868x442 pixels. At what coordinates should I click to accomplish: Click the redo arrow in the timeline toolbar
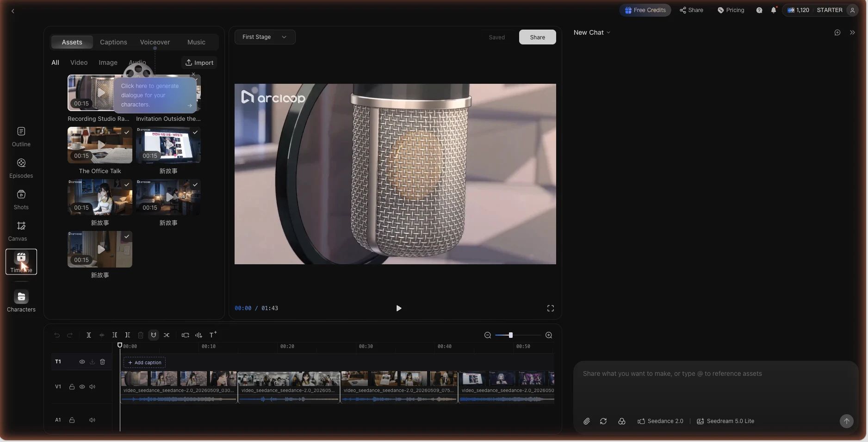[x=70, y=335]
